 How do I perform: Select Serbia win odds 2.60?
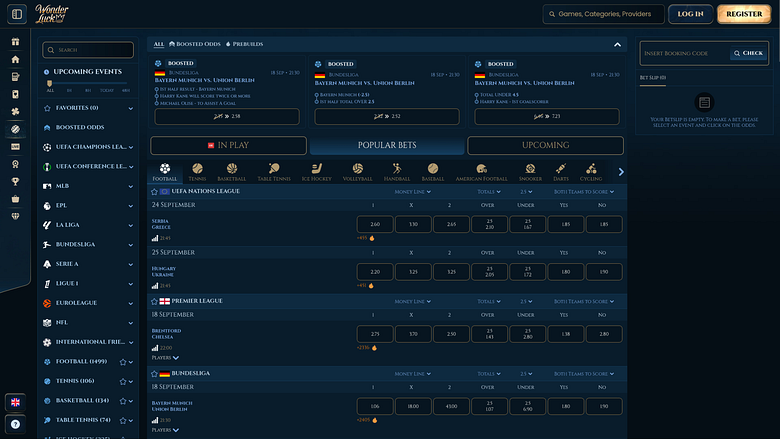pos(375,224)
